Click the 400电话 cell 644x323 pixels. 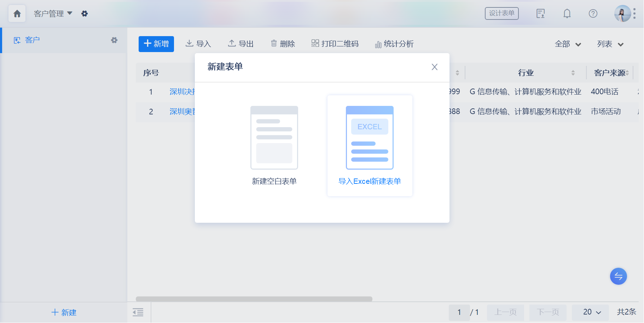point(604,92)
